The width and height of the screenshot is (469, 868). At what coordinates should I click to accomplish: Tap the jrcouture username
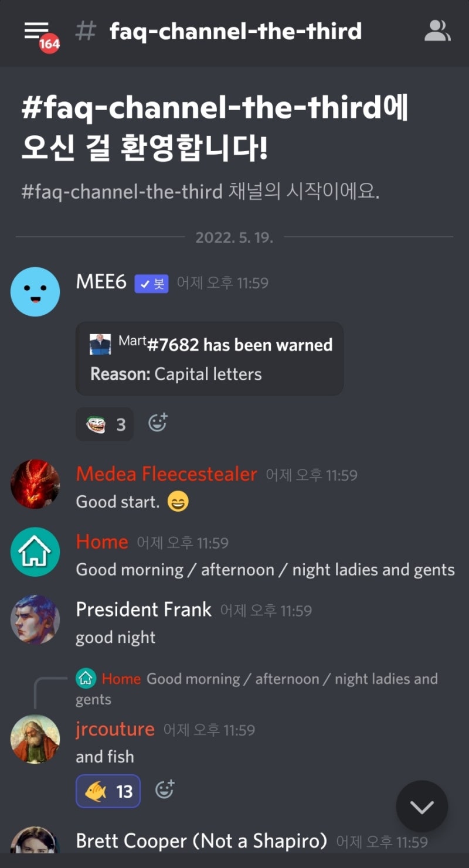pyautogui.click(x=115, y=730)
